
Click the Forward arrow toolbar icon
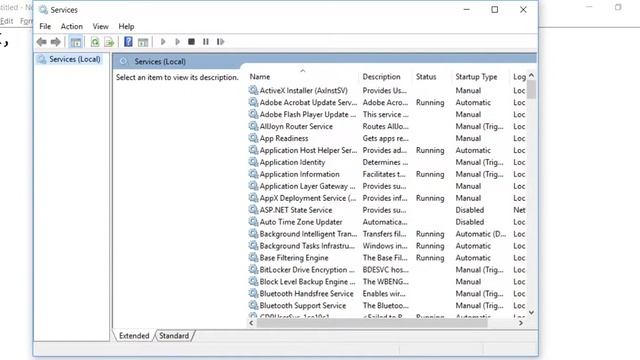[56, 42]
